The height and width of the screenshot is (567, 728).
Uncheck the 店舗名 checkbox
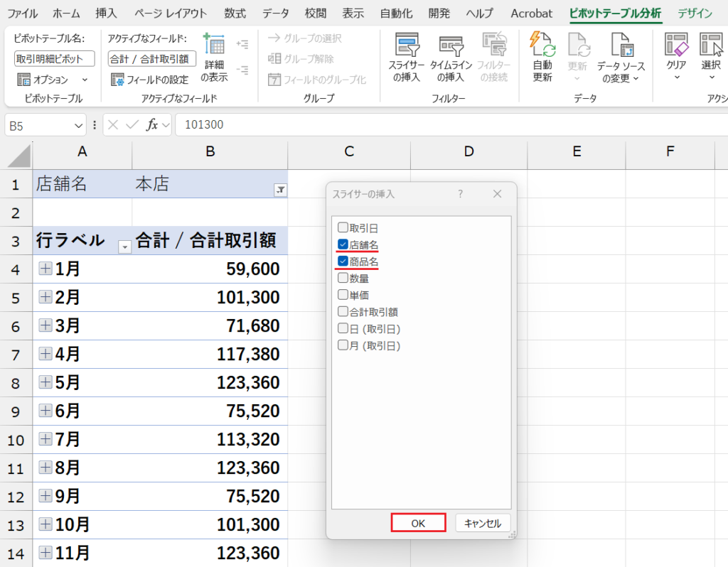[x=343, y=244]
